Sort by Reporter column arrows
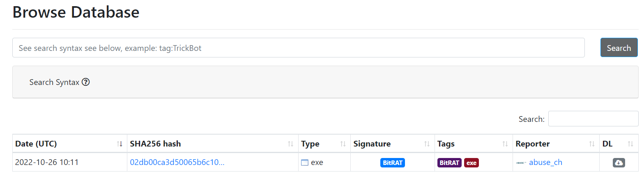 (592, 144)
